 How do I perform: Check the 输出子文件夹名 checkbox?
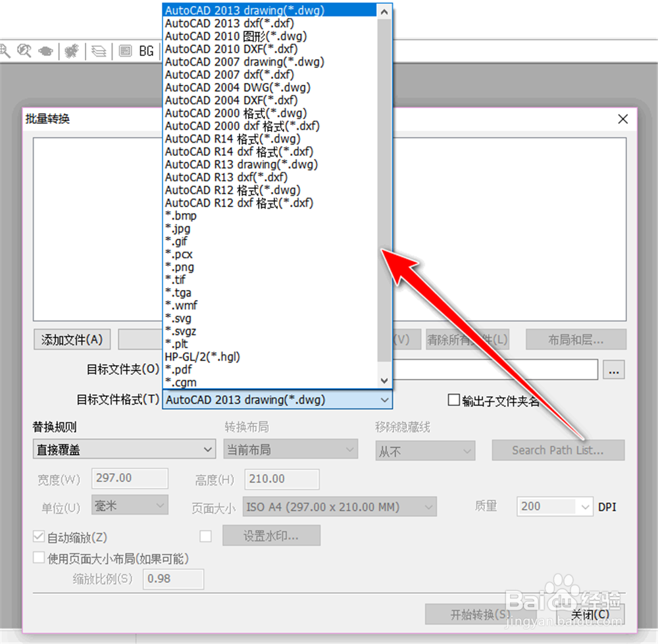tap(453, 400)
